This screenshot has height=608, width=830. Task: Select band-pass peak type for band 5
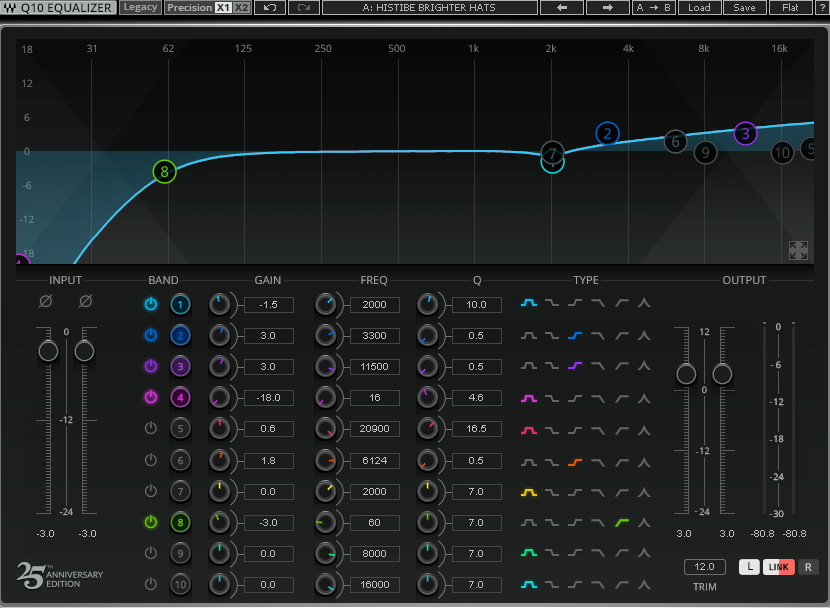[x=644, y=430]
